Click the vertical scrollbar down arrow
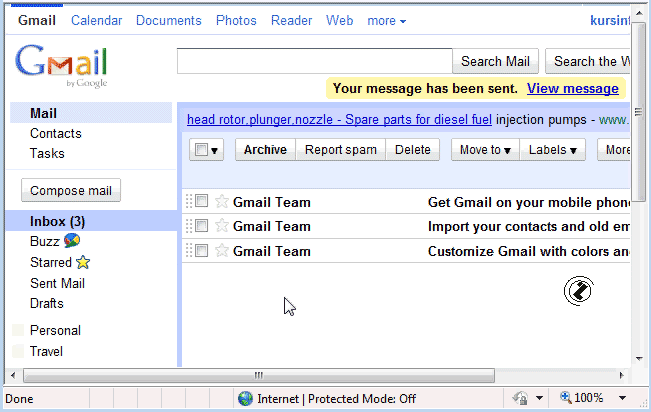Image resolution: width=651 pixels, height=412 pixels. pyautogui.click(x=639, y=358)
